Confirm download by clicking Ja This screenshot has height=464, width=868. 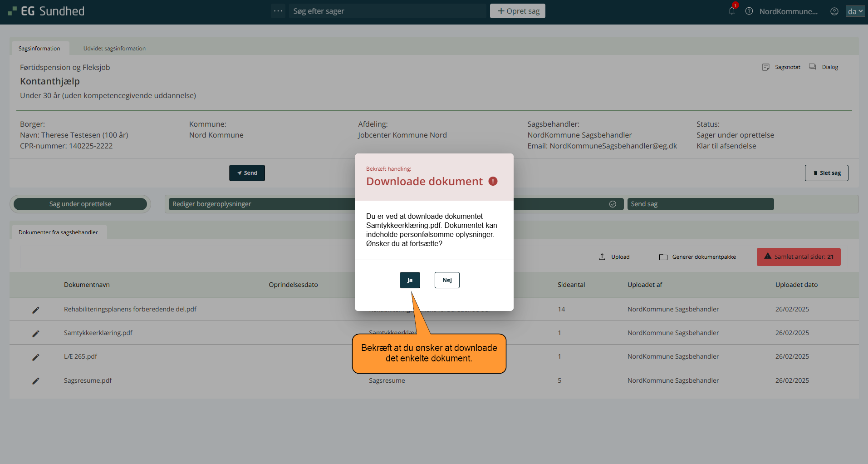(x=410, y=280)
